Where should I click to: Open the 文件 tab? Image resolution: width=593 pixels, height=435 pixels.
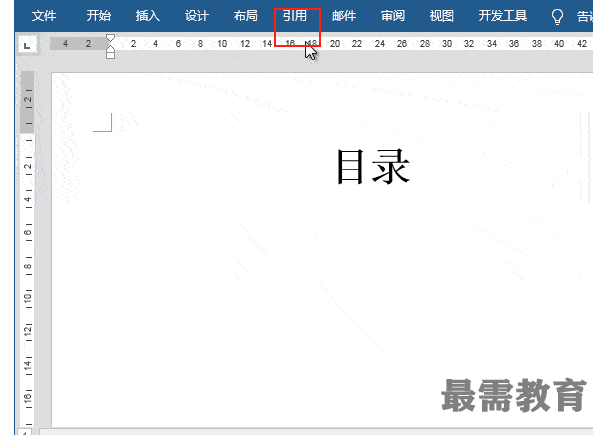[44, 16]
